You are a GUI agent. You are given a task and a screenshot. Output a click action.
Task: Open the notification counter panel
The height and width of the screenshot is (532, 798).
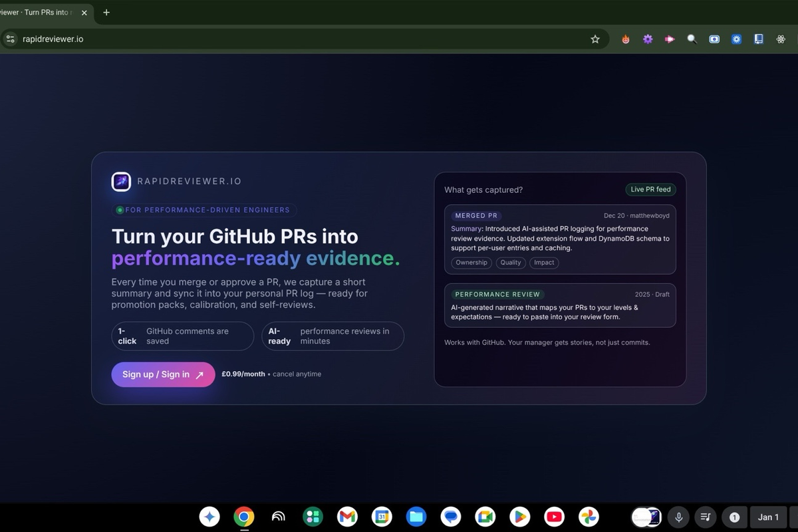(733, 517)
